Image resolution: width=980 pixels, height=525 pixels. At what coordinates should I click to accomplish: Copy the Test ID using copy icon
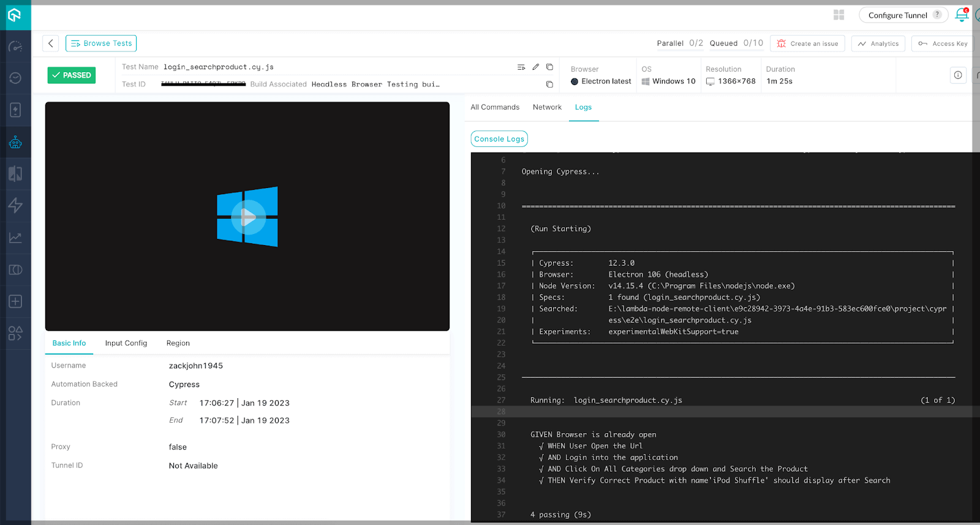click(x=549, y=85)
